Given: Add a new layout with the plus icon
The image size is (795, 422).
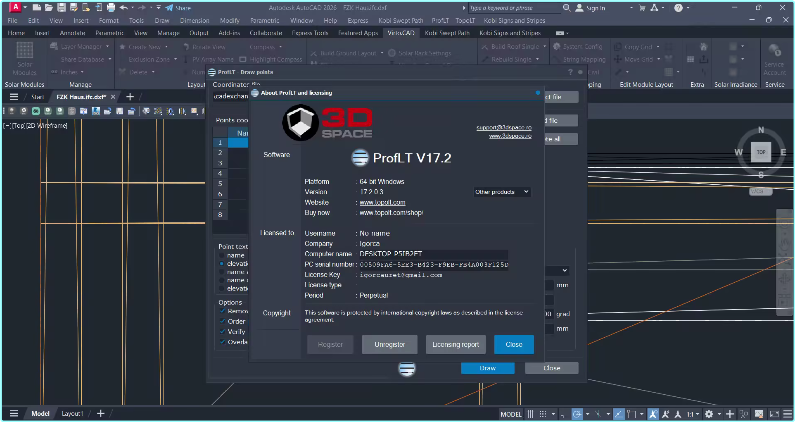Looking at the screenshot, I should (100, 413).
